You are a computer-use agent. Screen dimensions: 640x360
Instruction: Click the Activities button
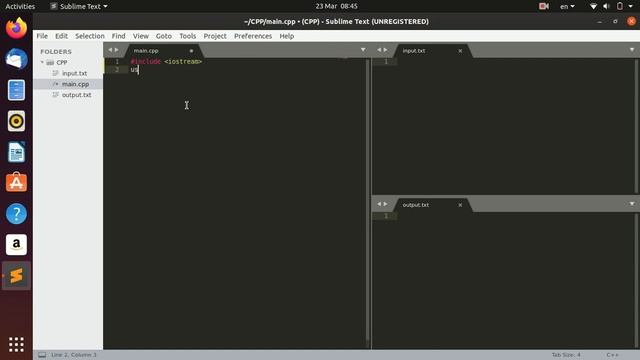pos(20,6)
